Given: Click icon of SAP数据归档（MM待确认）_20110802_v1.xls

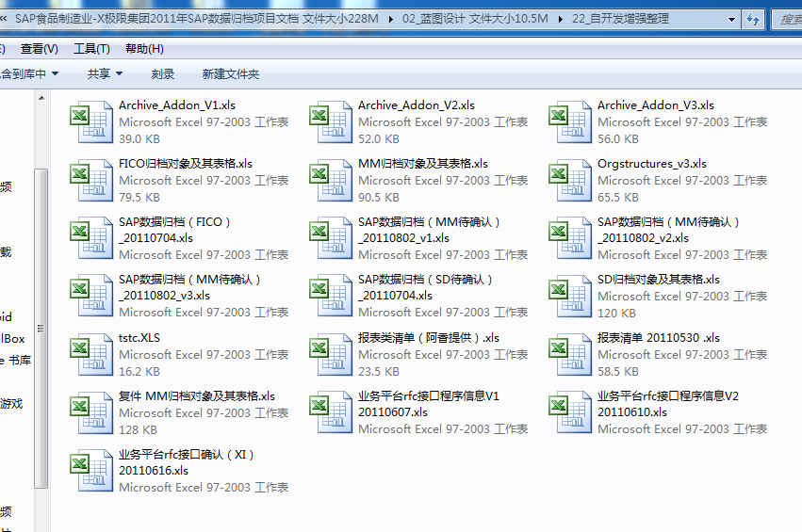Looking at the screenshot, I should [331, 237].
